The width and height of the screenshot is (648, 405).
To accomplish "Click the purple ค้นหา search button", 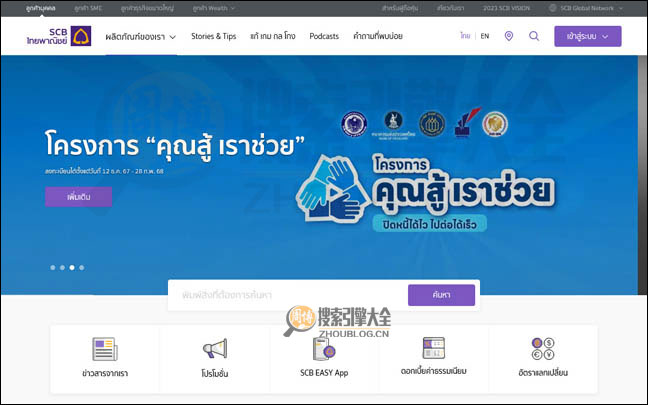I will click(441, 295).
